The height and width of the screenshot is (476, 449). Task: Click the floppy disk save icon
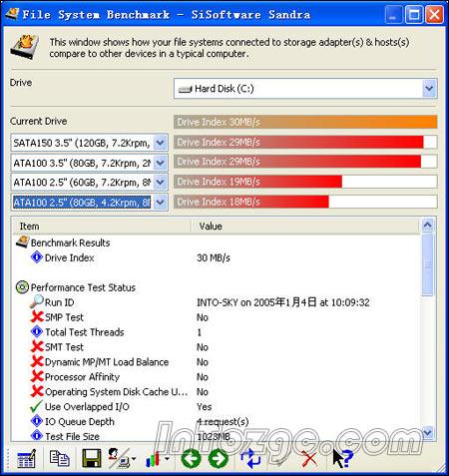coord(92,458)
